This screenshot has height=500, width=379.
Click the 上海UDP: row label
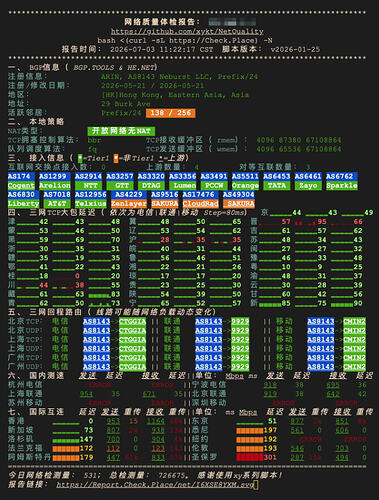click(26, 349)
